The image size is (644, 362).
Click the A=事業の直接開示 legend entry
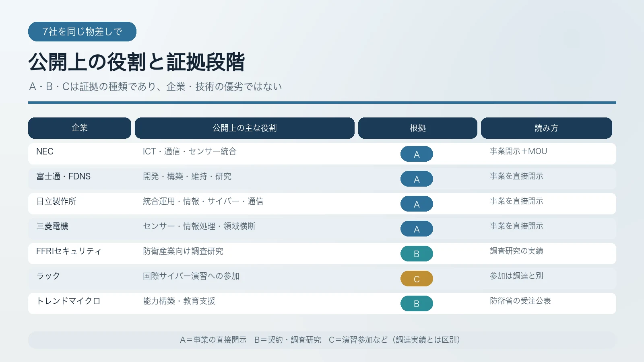[213, 340]
